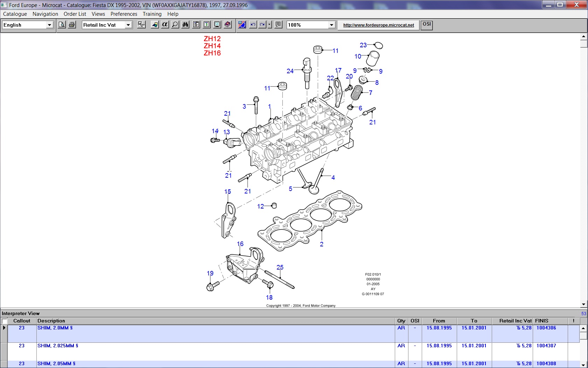Click FINIS number 1004308
588x368 pixels.
coord(546,364)
